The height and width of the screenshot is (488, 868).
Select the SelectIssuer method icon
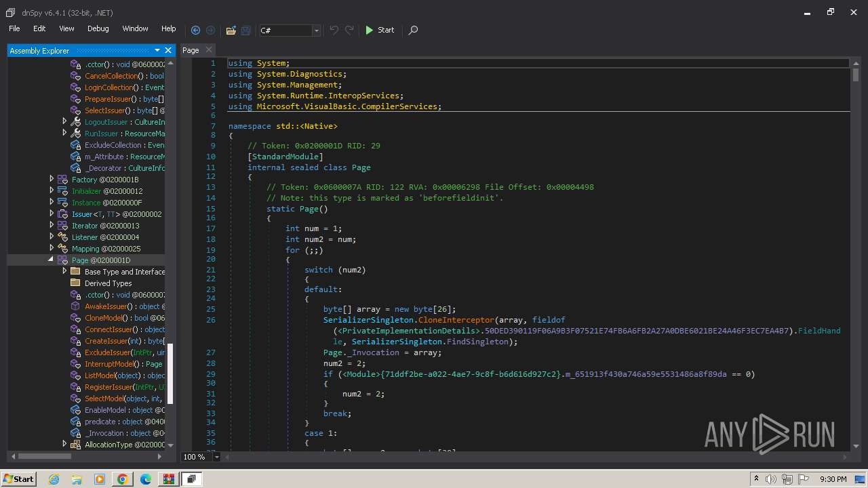[x=76, y=110]
